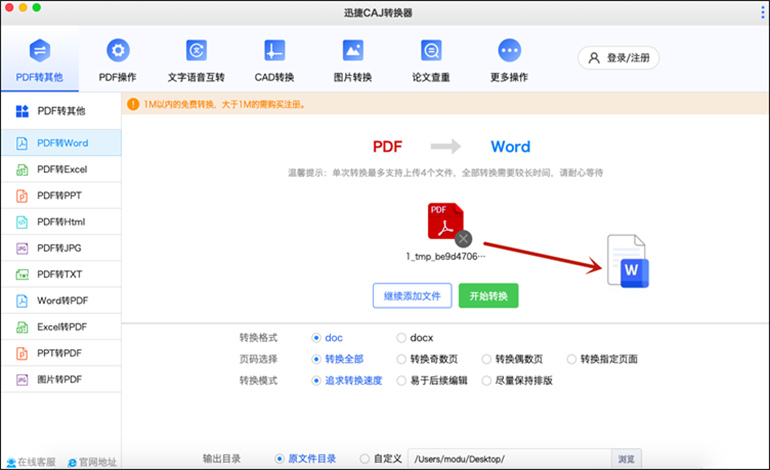Viewport: 770px width, 470px height.
Task: Set output to 自定义 radio
Action: (x=364, y=459)
